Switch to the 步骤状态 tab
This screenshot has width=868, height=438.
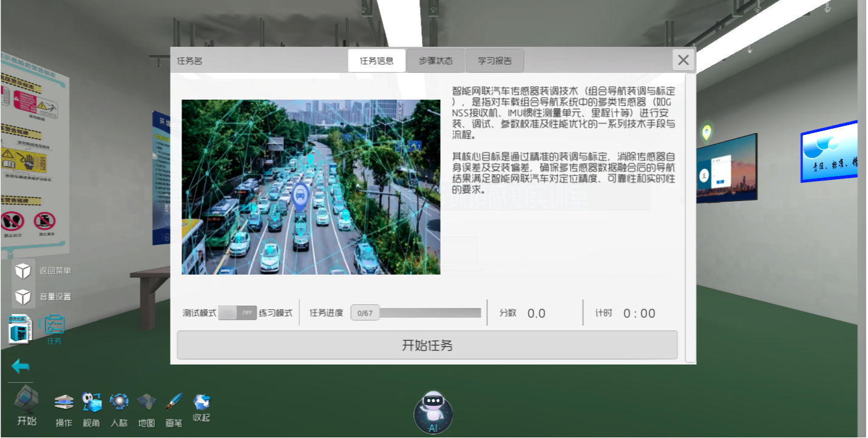(x=435, y=61)
